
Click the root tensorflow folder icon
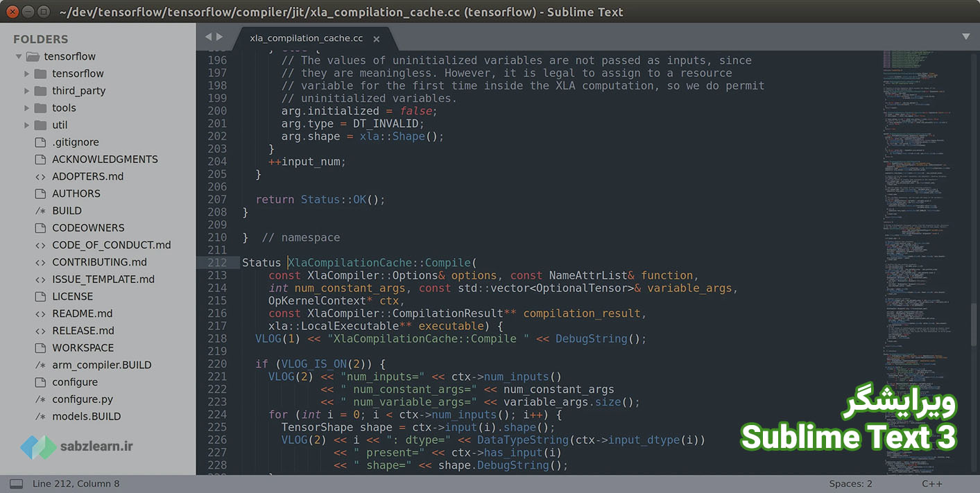33,56
